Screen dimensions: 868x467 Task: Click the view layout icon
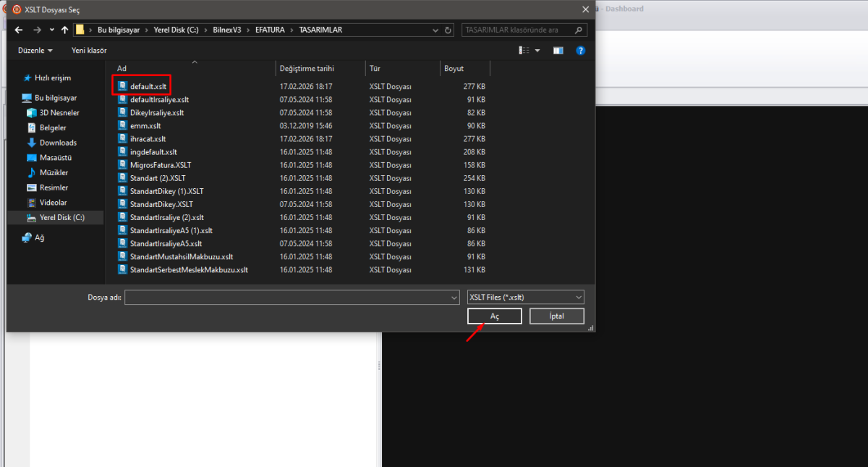[x=524, y=51]
